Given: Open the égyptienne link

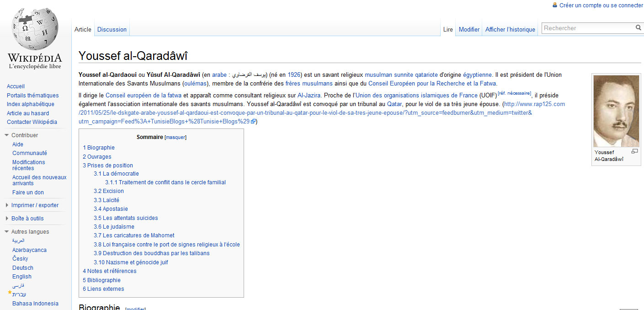Looking at the screenshot, I should (x=478, y=75).
